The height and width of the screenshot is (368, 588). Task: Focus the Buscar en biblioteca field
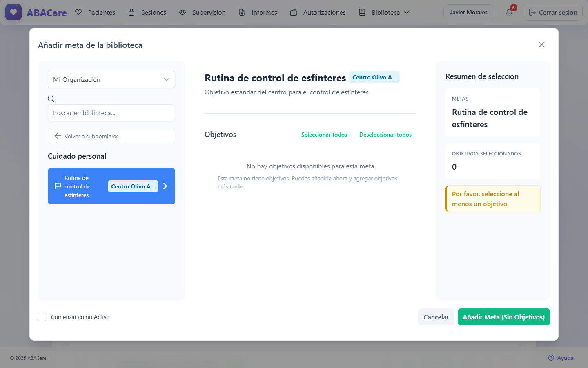pos(111,113)
